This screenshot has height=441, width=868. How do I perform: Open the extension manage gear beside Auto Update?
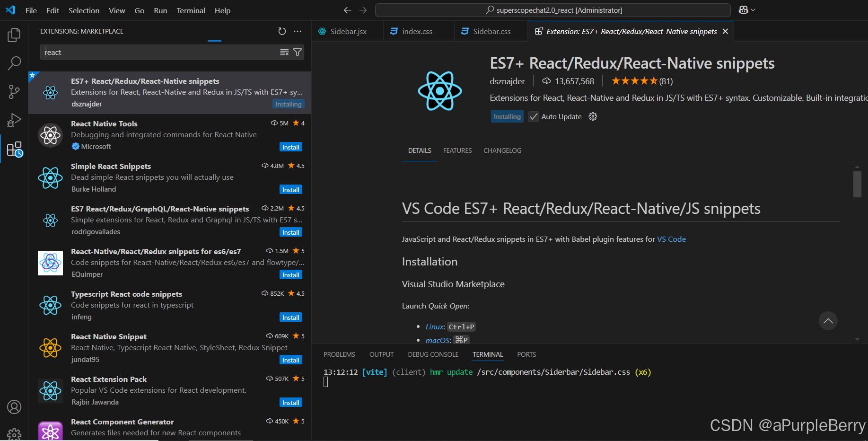click(x=593, y=116)
